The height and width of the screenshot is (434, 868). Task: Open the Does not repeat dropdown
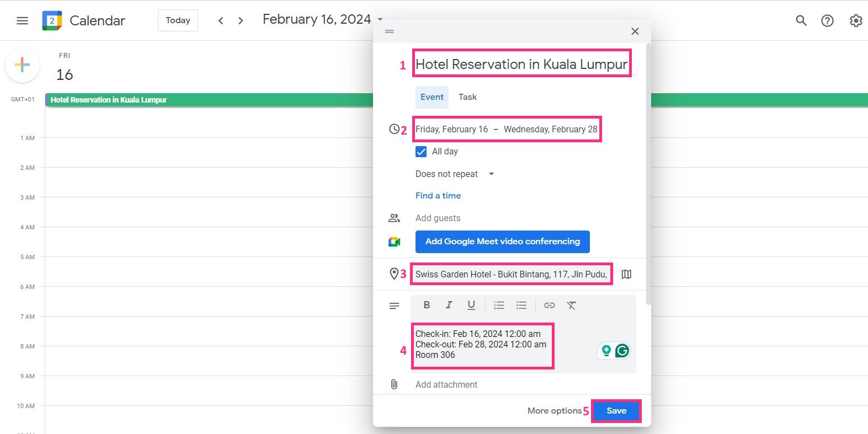pos(455,174)
